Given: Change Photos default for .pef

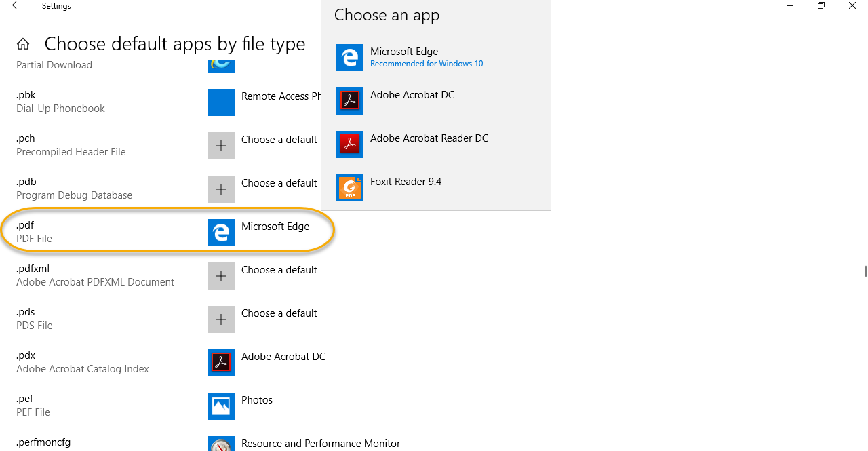Looking at the screenshot, I should point(257,400).
